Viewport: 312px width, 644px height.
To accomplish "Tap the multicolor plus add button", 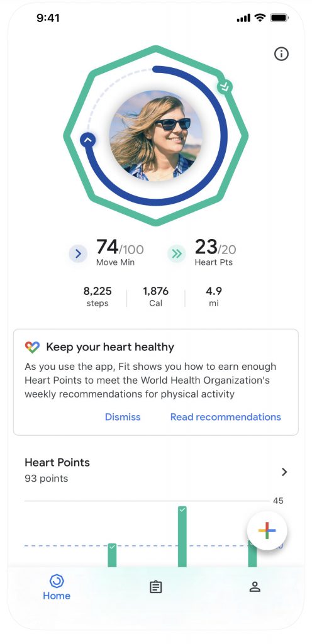I will [267, 531].
